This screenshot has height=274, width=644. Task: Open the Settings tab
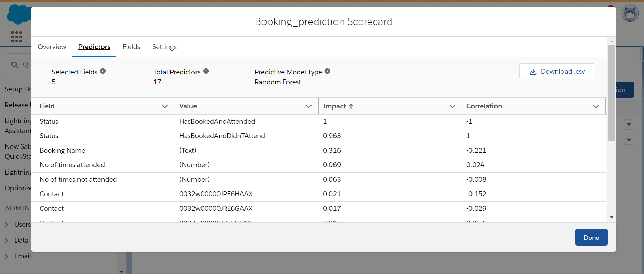[164, 47]
